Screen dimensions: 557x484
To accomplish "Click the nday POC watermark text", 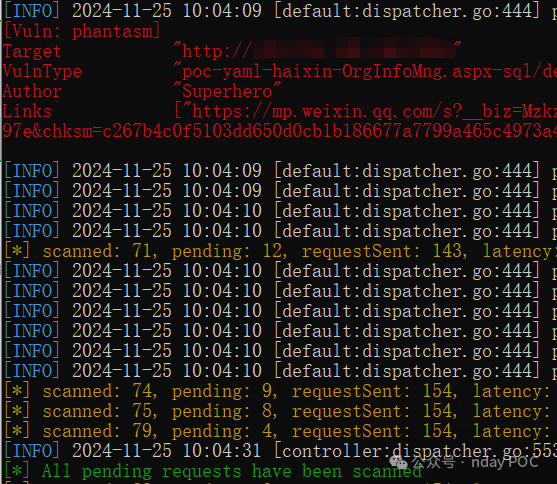I will click(505, 462).
